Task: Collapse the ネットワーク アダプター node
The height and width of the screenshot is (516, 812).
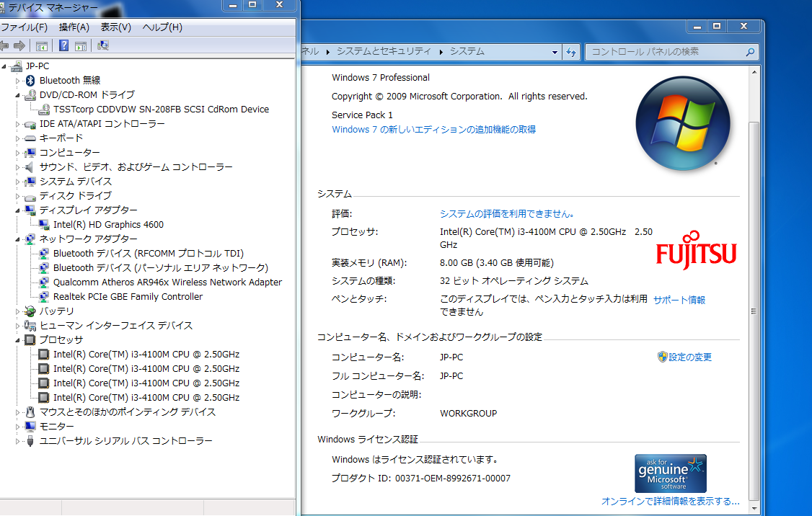Action: [x=17, y=240]
